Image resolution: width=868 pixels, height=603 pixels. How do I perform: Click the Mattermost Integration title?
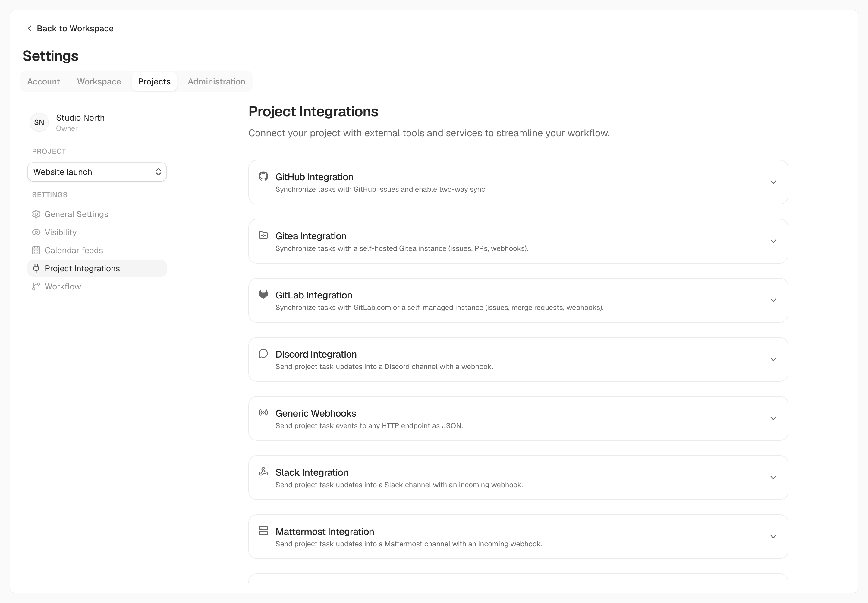[x=325, y=532]
